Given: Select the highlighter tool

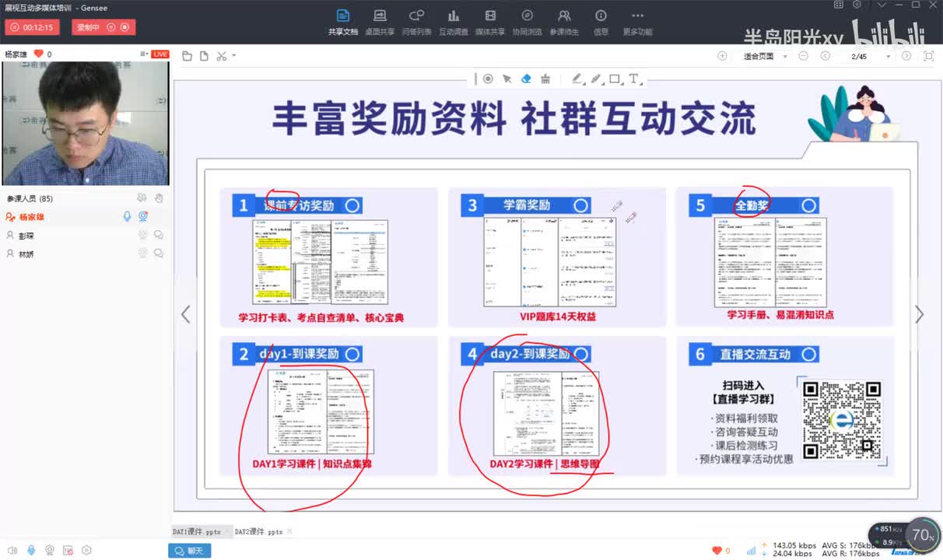Looking at the screenshot, I should tap(597, 79).
